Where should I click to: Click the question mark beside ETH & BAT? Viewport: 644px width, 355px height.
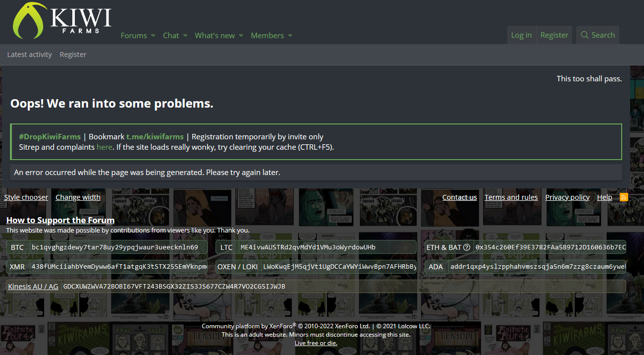coord(467,247)
